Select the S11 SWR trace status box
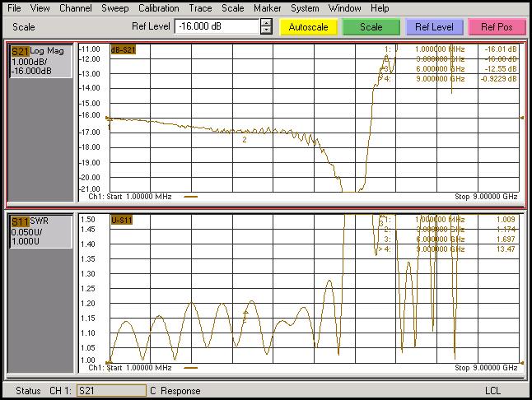 tap(40, 231)
